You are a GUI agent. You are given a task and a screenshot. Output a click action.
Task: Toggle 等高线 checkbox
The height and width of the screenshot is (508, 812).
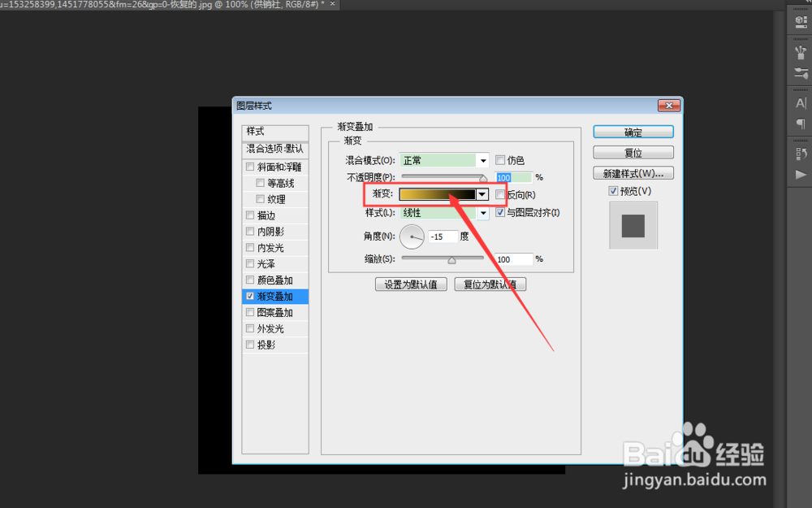(260, 183)
